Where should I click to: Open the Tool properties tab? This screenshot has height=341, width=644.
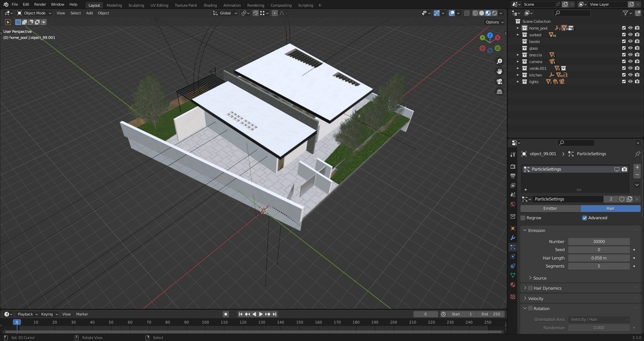click(x=513, y=155)
